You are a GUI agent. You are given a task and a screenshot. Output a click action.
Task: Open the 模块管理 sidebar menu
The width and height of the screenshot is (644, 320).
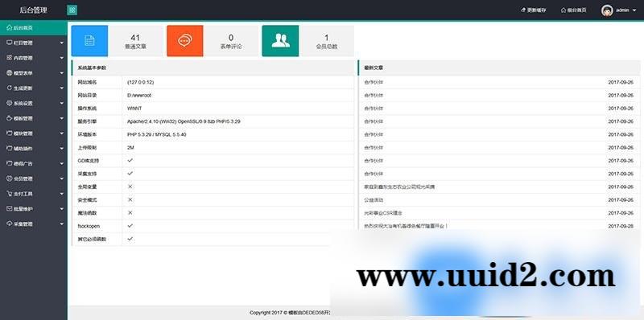34,133
